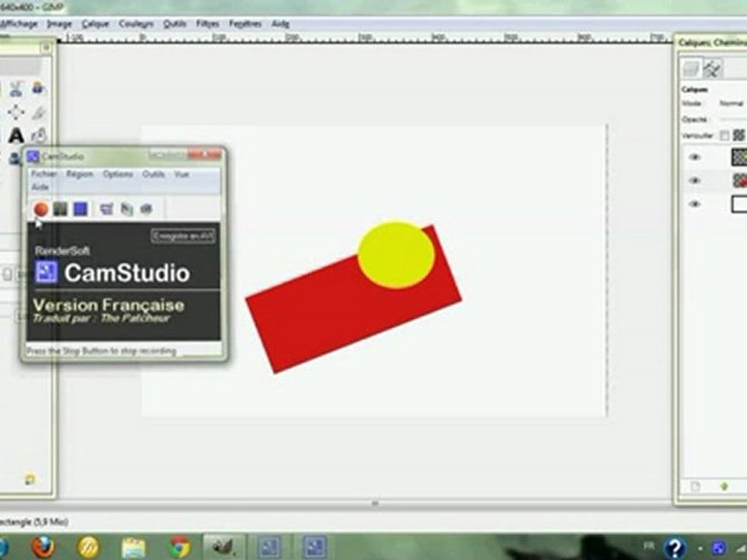This screenshot has width=747, height=560.
Task: Open Google Chrome from the taskbar
Action: [180, 548]
